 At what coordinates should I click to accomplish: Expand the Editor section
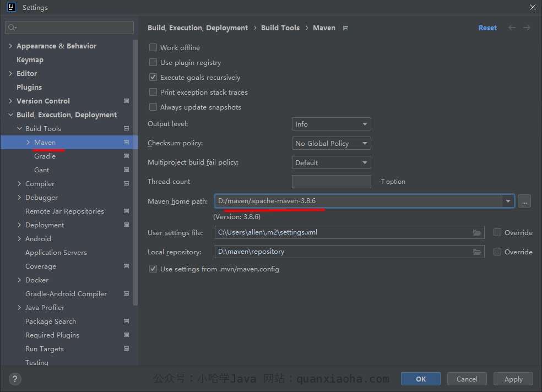pos(10,73)
